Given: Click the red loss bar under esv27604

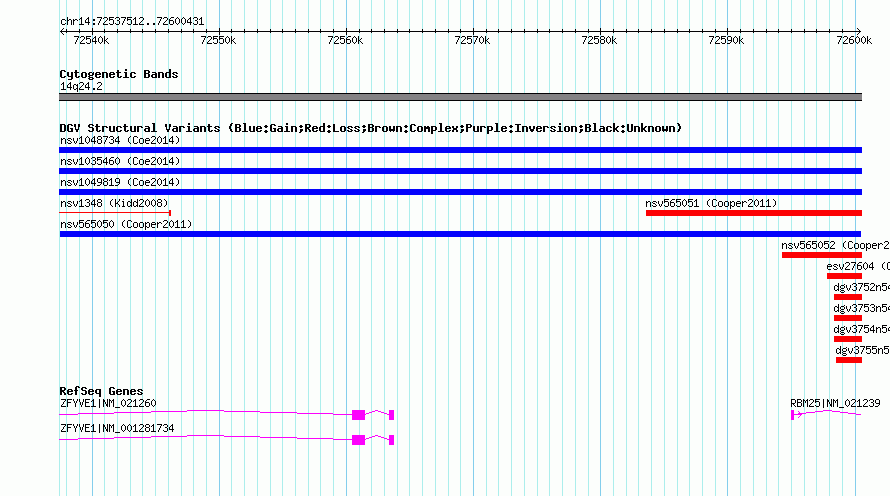Looking at the screenshot, I should click(x=845, y=276).
